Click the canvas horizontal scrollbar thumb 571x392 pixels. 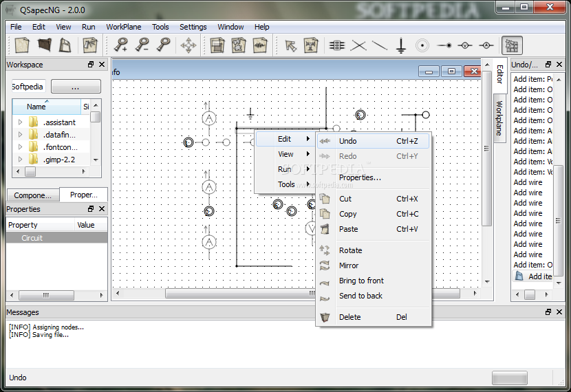[312, 294]
